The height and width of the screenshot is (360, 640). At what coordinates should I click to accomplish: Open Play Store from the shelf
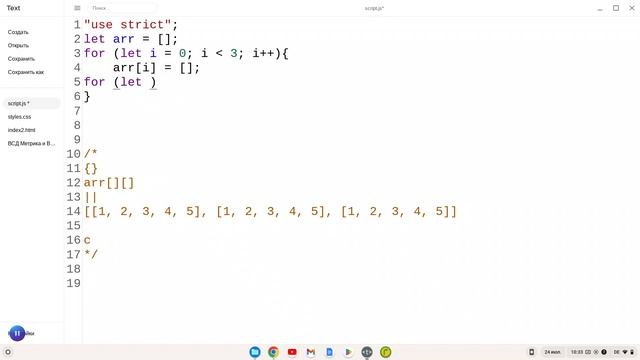click(x=348, y=352)
